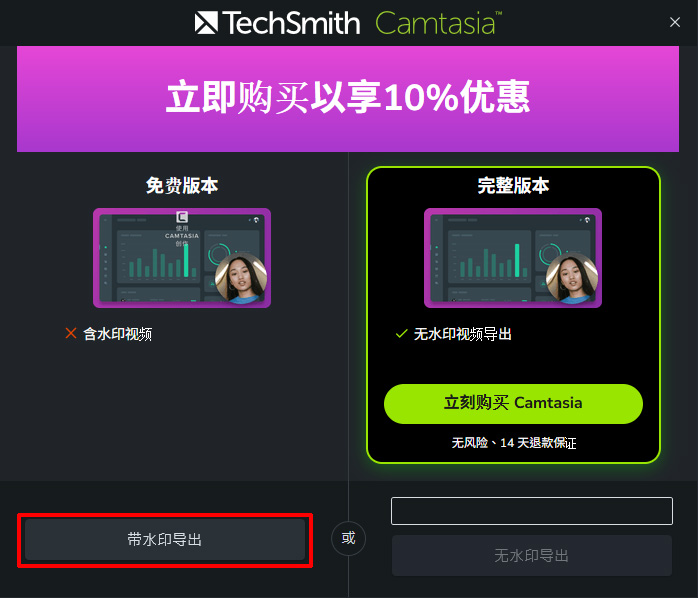Click the 无风险、14 天退款保证 text
The image size is (698, 598).
(x=514, y=443)
